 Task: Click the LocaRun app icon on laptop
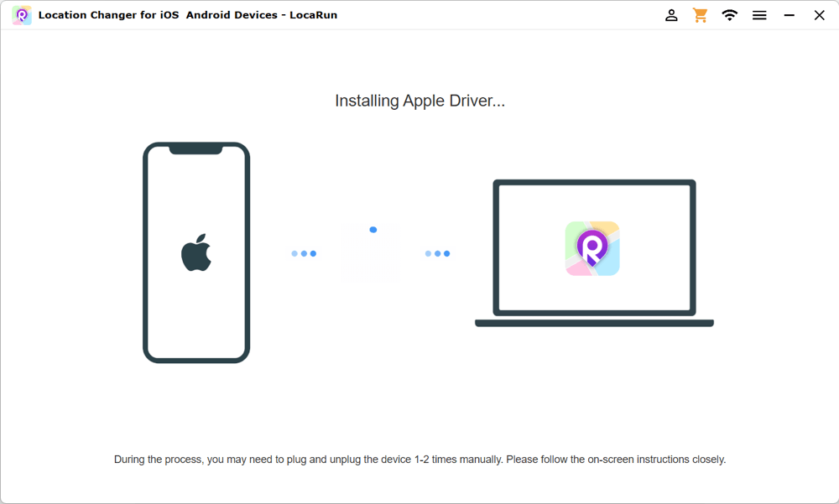coord(592,249)
